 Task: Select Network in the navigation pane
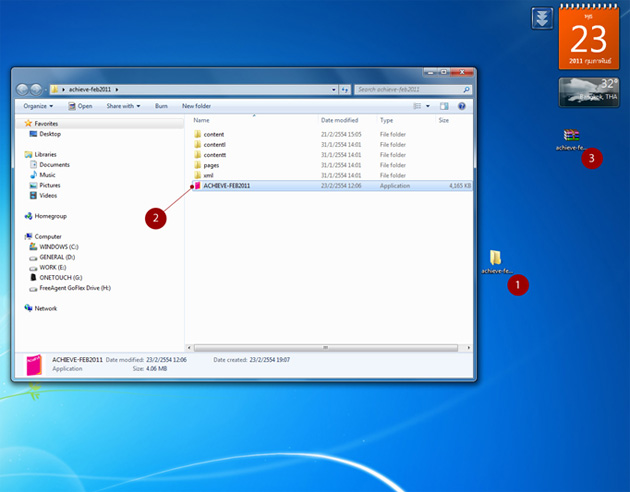pyautogui.click(x=45, y=308)
